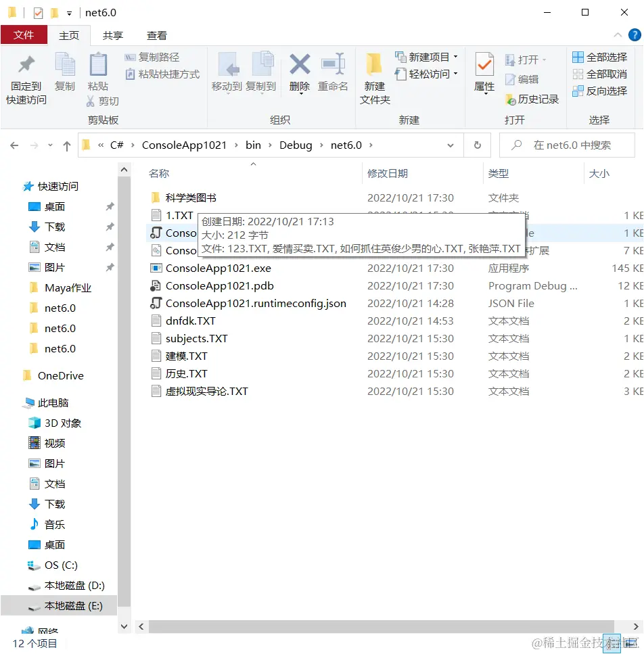Open the Properties (属性) button

coord(484,73)
